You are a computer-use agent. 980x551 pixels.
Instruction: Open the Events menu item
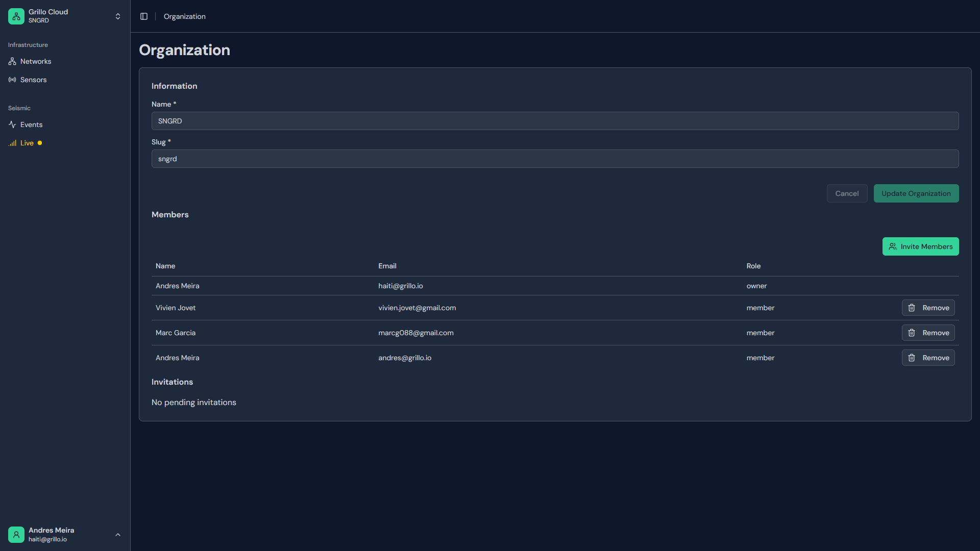point(31,124)
